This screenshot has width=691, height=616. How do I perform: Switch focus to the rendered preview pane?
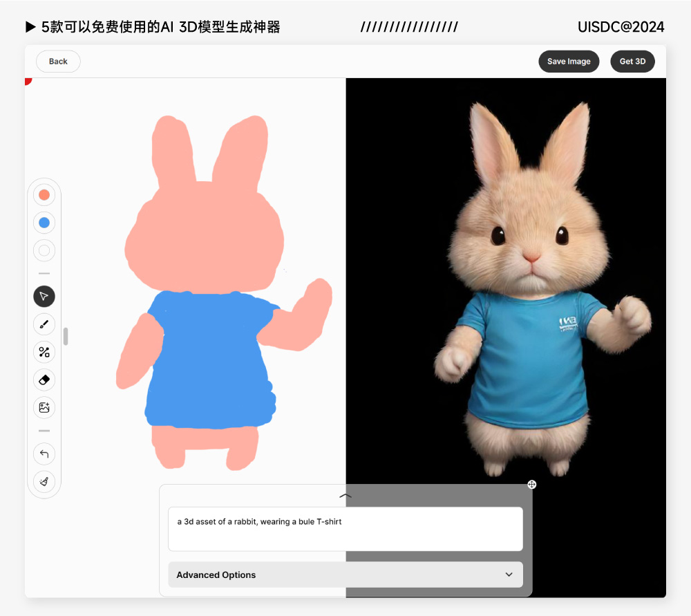click(x=504, y=277)
